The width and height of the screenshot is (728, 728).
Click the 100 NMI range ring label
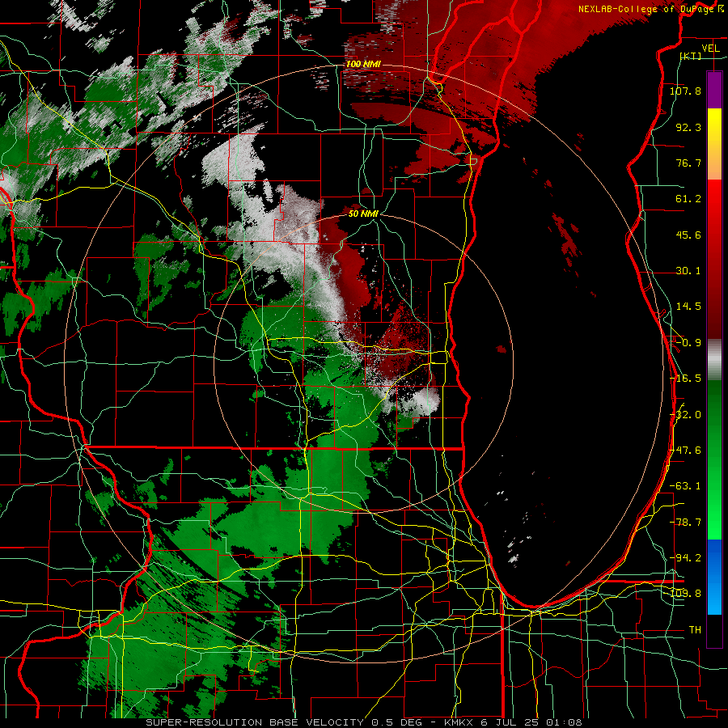coord(363,64)
